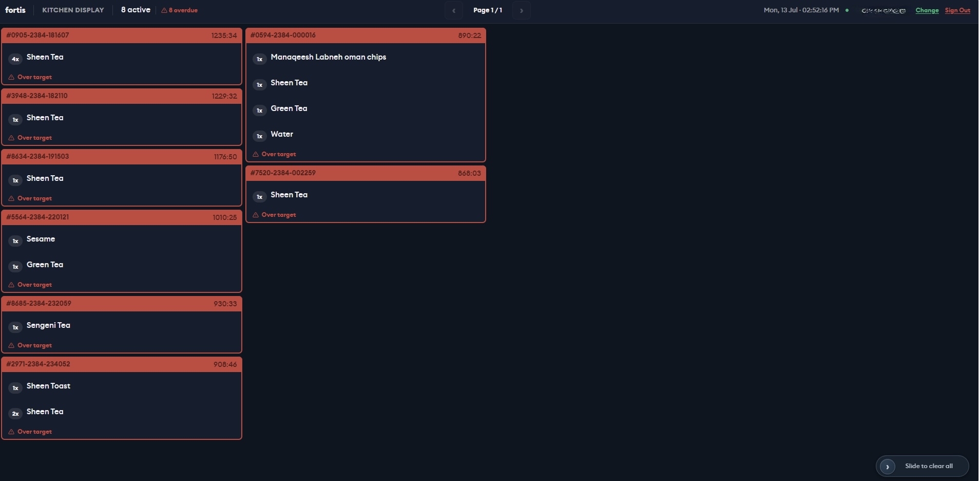This screenshot has height=481, width=980.
Task: Click the 4x quantity badge for Sheen Tea
Action: [x=15, y=59]
